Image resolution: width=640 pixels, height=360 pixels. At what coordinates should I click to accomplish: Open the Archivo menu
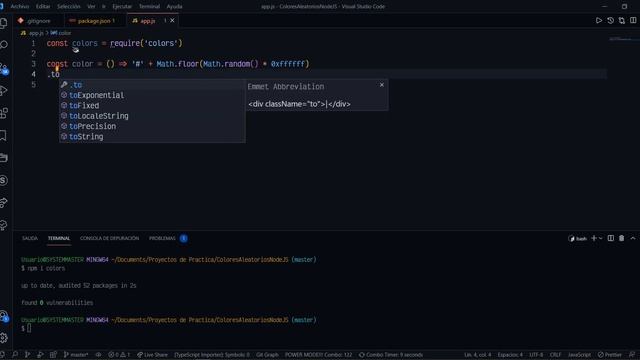tap(20, 7)
